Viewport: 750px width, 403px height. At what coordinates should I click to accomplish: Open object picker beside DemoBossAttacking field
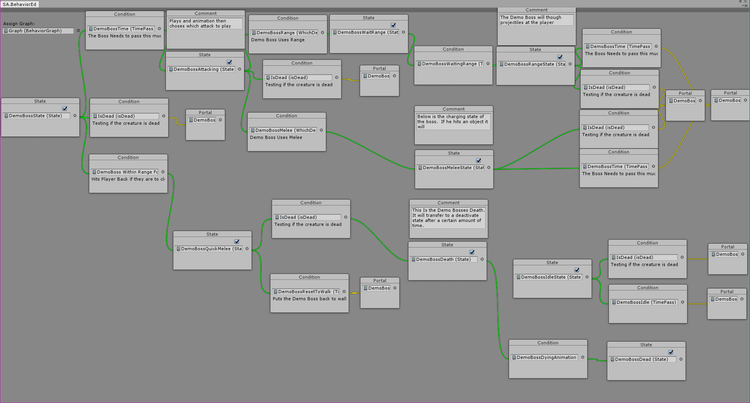[x=240, y=69]
